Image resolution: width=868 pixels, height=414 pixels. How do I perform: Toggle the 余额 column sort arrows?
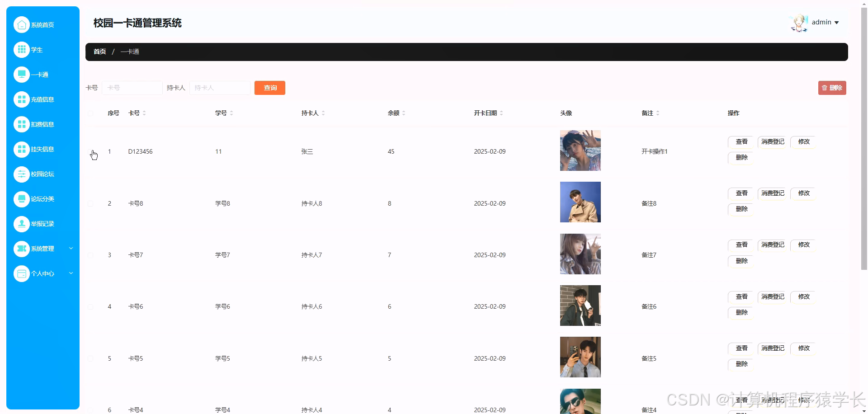point(405,113)
